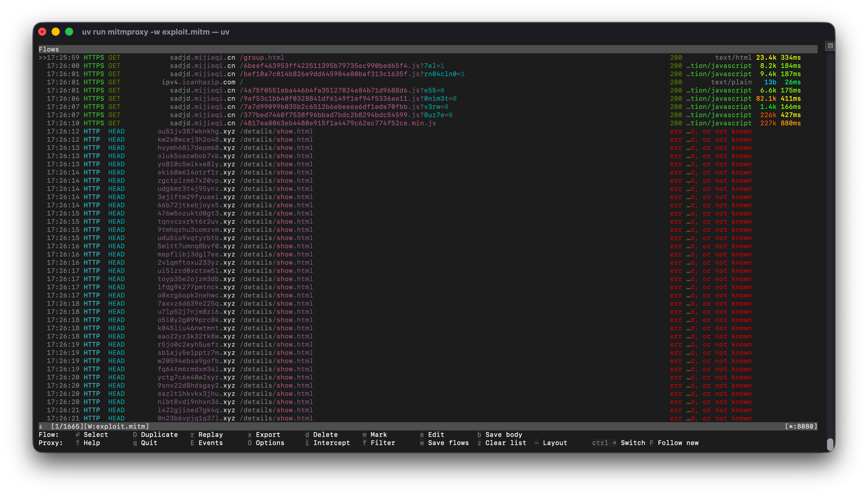
Task: Click the terminal pane toggle icon at top right
Action: [830, 46]
